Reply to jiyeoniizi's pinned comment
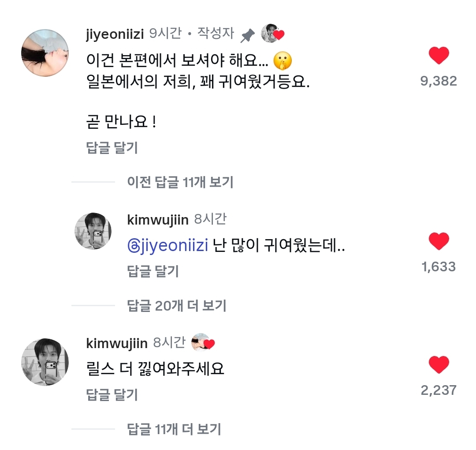Viewport: 476px width, 450px height. click(x=112, y=148)
